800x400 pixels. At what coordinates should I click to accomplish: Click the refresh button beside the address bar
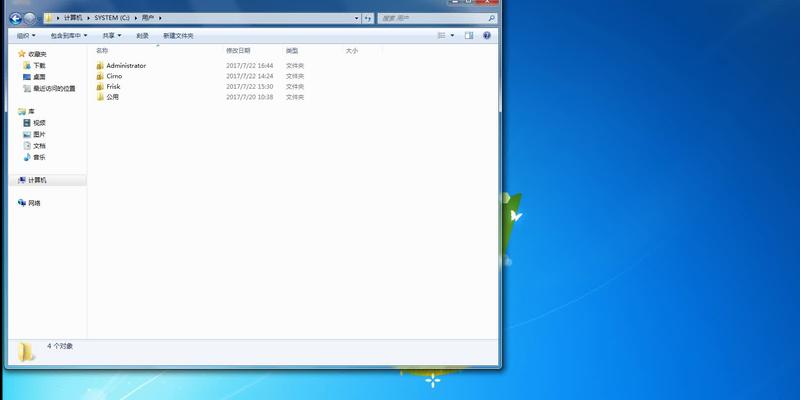click(x=368, y=18)
